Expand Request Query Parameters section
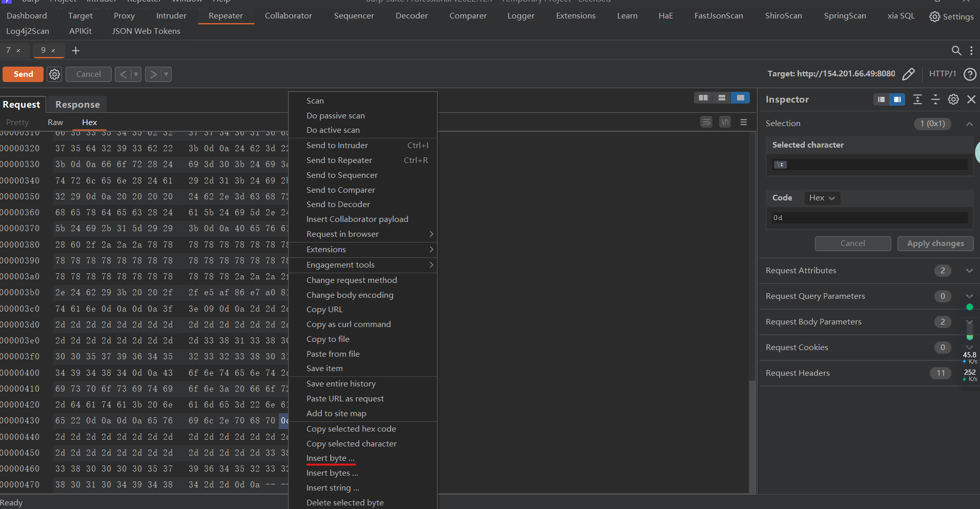Viewport: 980px width, 509px height. coord(969,296)
